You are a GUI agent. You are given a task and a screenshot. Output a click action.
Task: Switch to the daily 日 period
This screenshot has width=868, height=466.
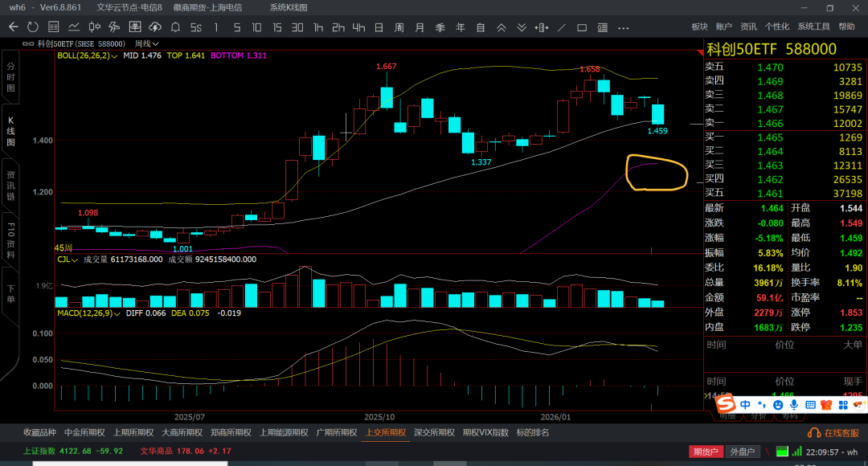[x=379, y=27]
